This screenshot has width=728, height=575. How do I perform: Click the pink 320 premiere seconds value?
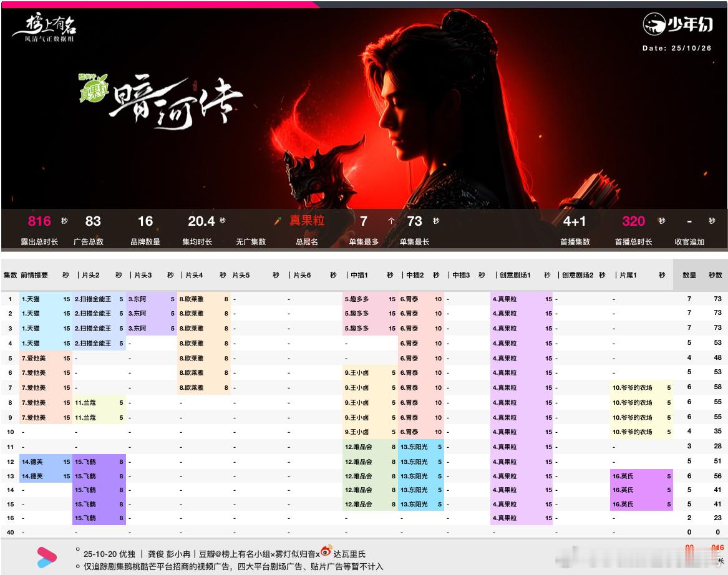(633, 221)
